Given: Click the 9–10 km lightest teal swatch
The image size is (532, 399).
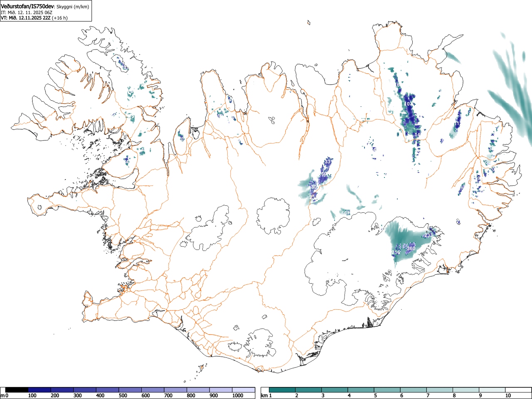Looking at the screenshot, I should click(x=493, y=390).
